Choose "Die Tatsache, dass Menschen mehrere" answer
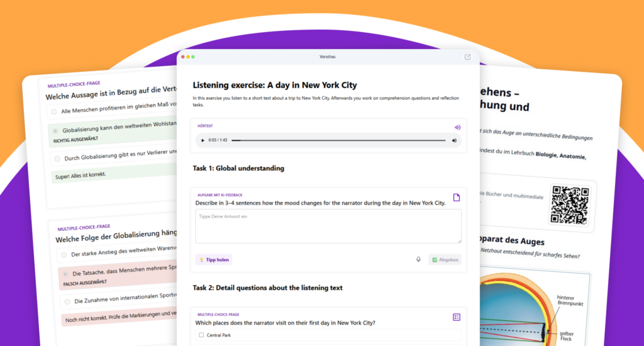 click(x=65, y=274)
